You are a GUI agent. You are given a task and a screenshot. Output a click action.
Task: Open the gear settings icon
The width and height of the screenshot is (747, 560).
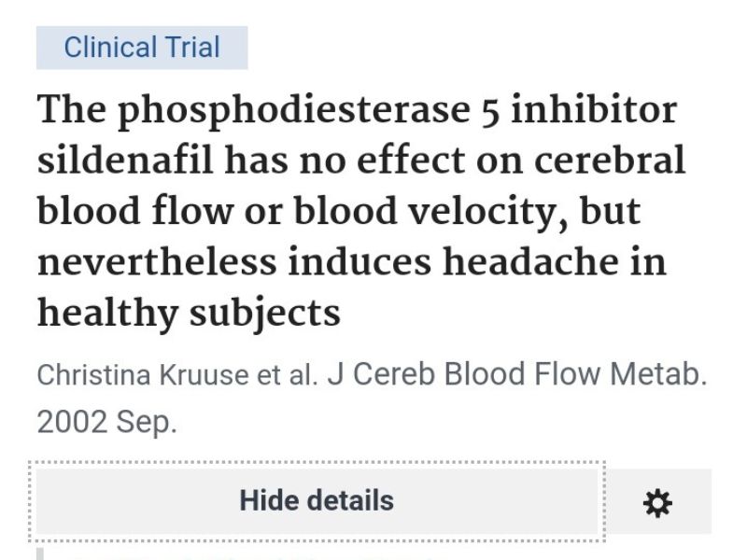pos(657,502)
